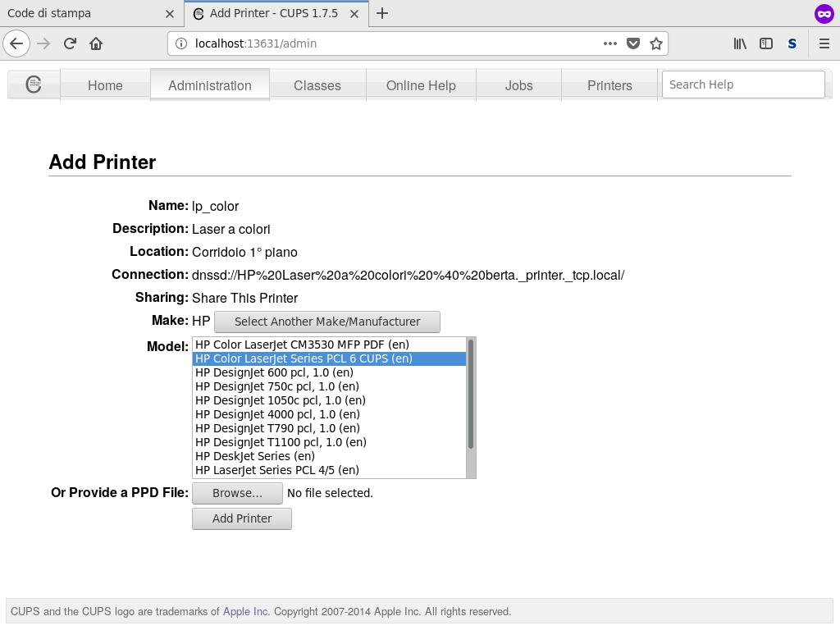Open the Jobs navigation tab
The height and width of the screenshot is (630, 840).
(518, 85)
